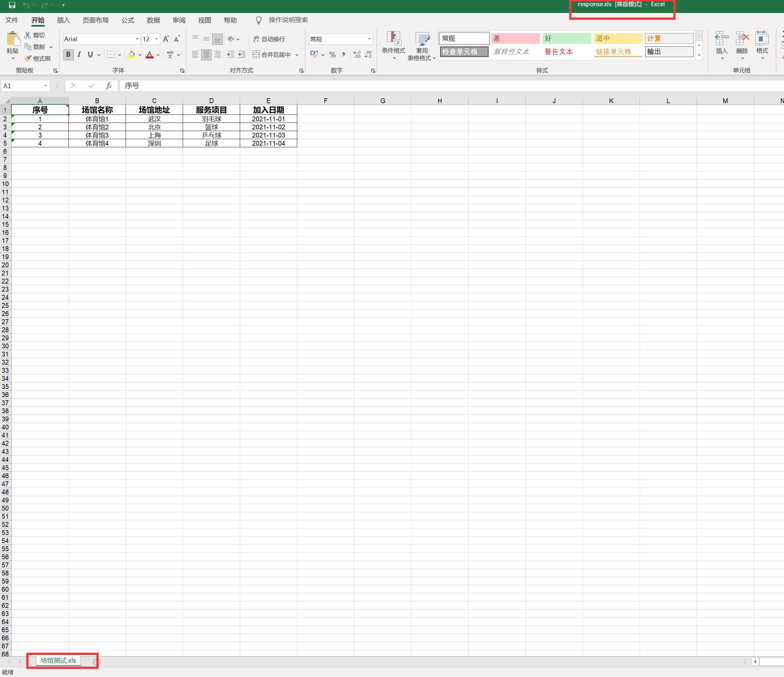
Task: Expand the number format 常规 dropdown
Action: pos(369,39)
